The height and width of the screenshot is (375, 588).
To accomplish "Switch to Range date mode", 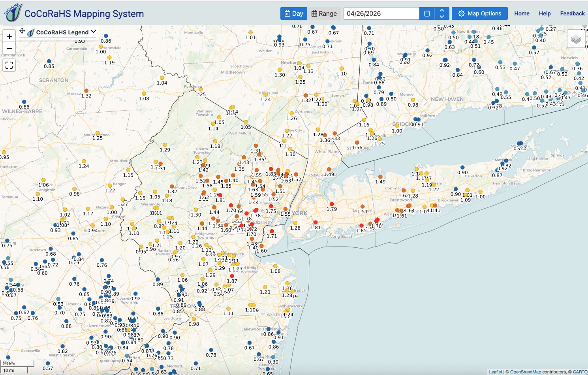I will [324, 13].
